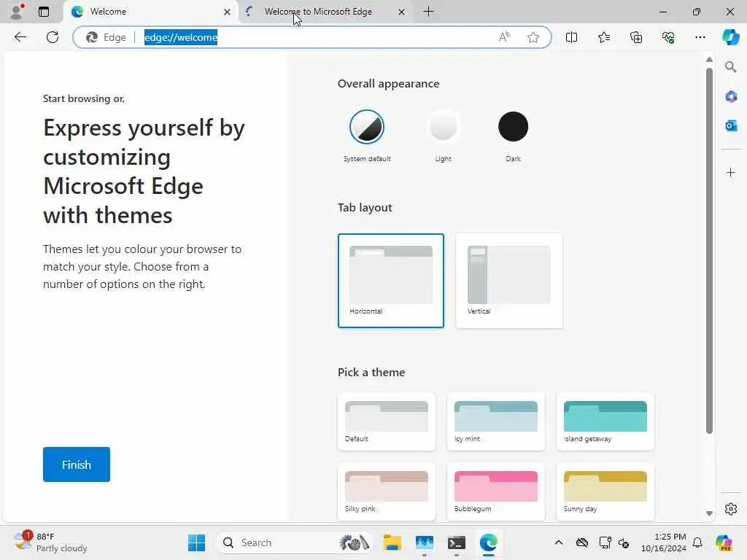
Task: Open File Explorer from taskbar
Action: pos(392,542)
